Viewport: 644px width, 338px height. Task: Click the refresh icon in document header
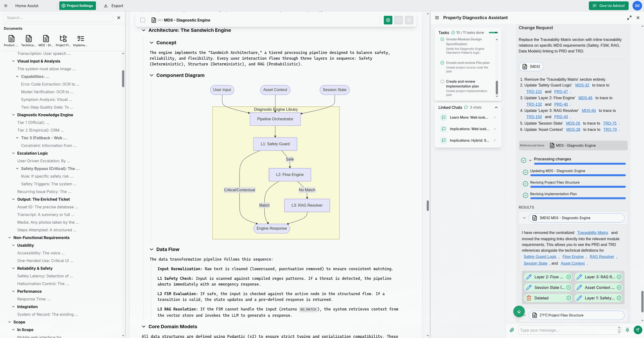[398, 20]
